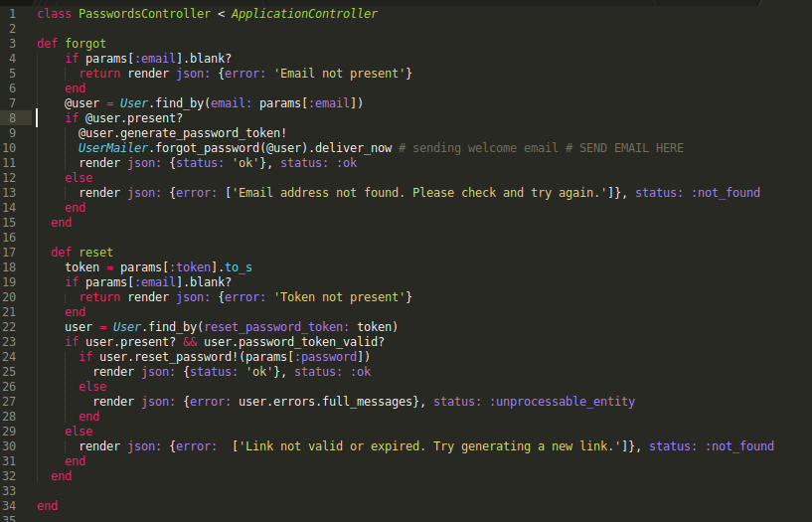Click line number 34 in the gutter
The width and height of the screenshot is (812, 522).
click(9, 506)
